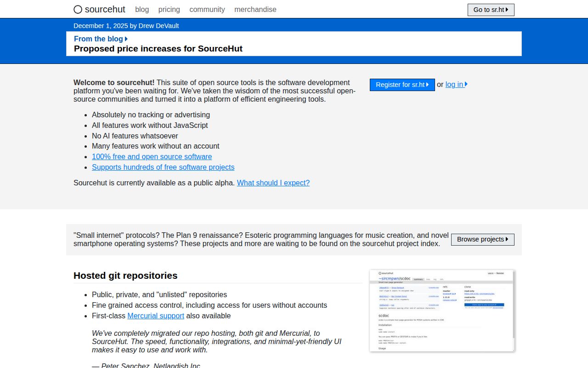The image size is (588, 368).
Task: Click the sourcehut circle logo icon
Action: [x=78, y=9]
